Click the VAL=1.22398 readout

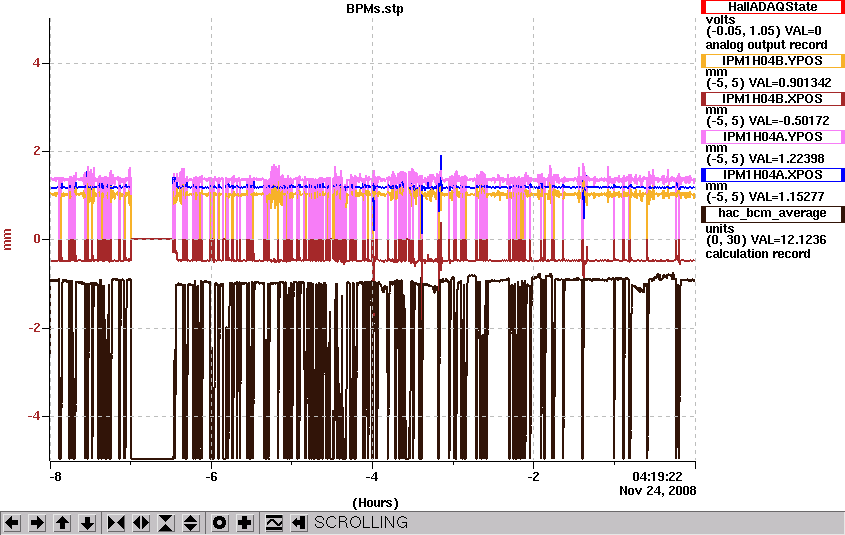coord(786,159)
